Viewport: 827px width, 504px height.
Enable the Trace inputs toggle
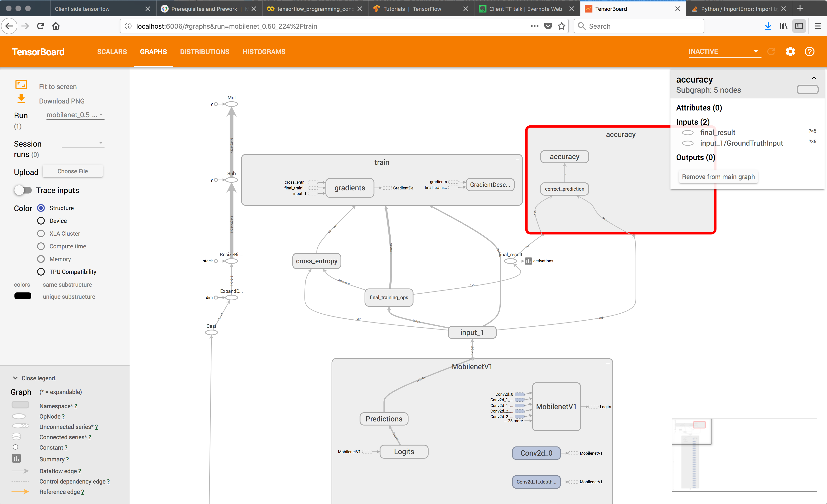(23, 190)
